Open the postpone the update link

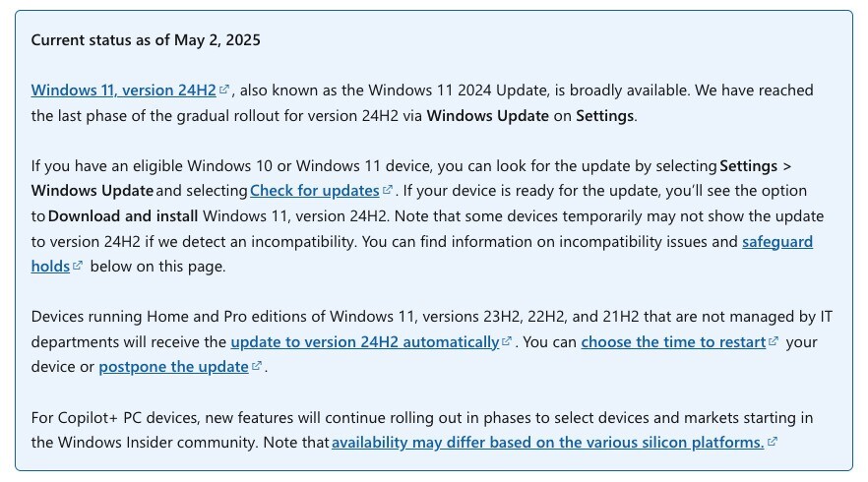coord(173,367)
